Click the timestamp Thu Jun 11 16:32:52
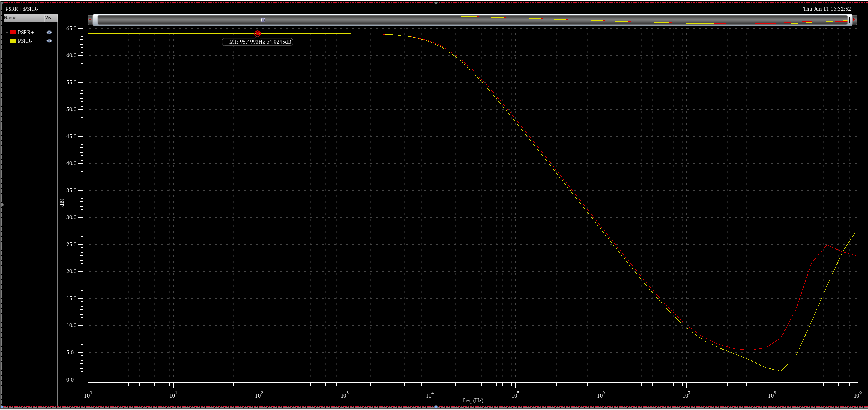 (x=827, y=9)
